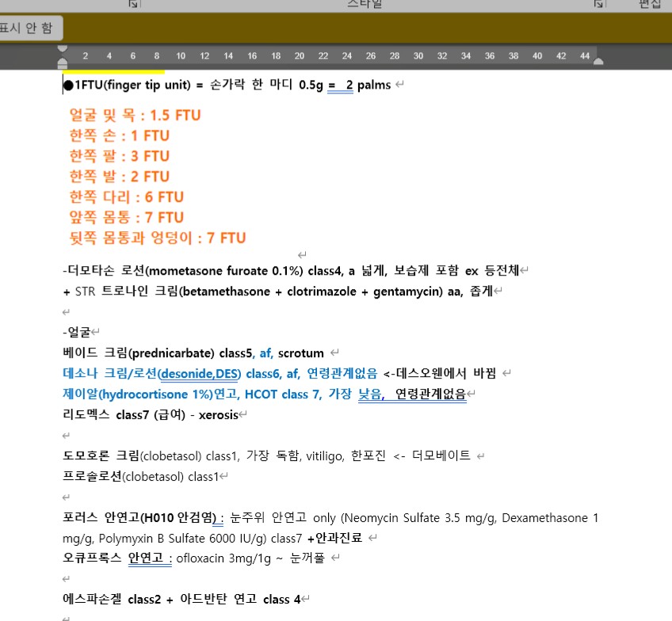Select the hanging indent marker on ruler

(63, 60)
